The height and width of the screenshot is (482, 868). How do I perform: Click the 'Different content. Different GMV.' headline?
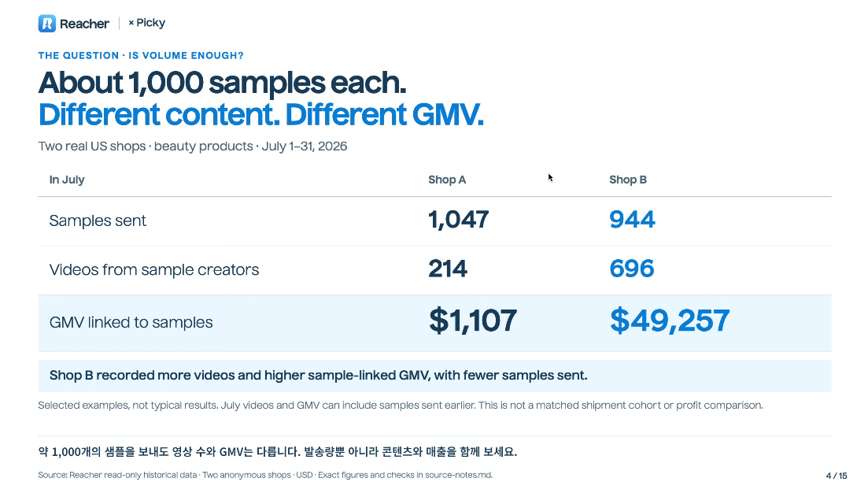(260, 115)
